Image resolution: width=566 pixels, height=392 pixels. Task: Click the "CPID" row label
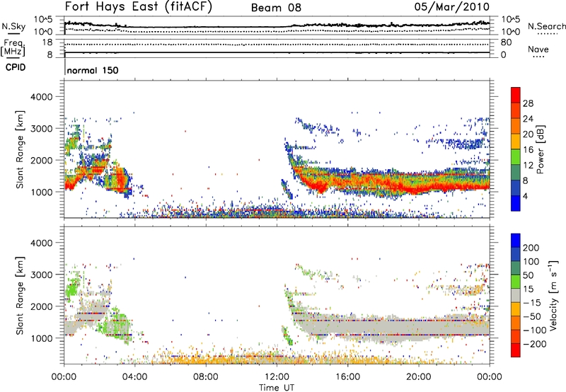[x=16, y=67]
